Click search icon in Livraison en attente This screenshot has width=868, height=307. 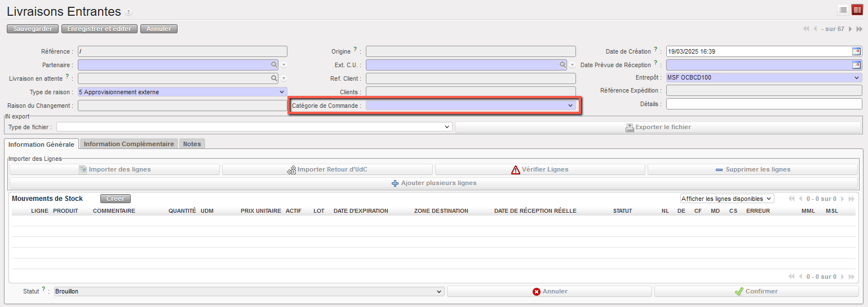tap(274, 78)
